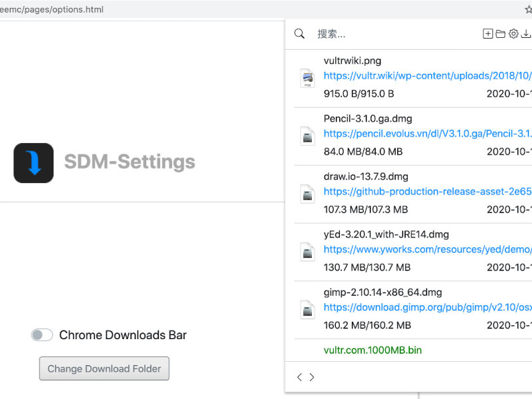The image size is (532, 399).
Task: Click the Pencil-3.1.0.ga.dmg file icon
Action: (307, 136)
